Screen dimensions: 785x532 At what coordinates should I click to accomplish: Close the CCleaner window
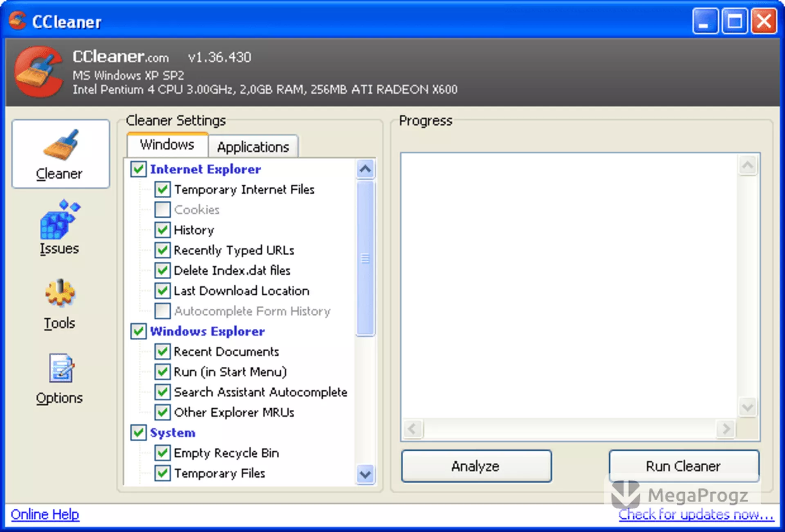pyautogui.click(x=764, y=21)
